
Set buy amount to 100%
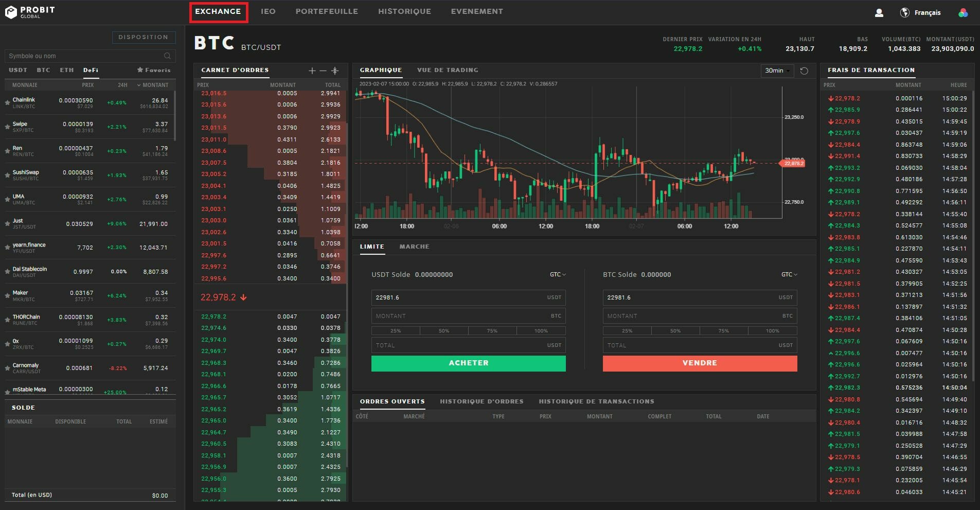tap(541, 331)
